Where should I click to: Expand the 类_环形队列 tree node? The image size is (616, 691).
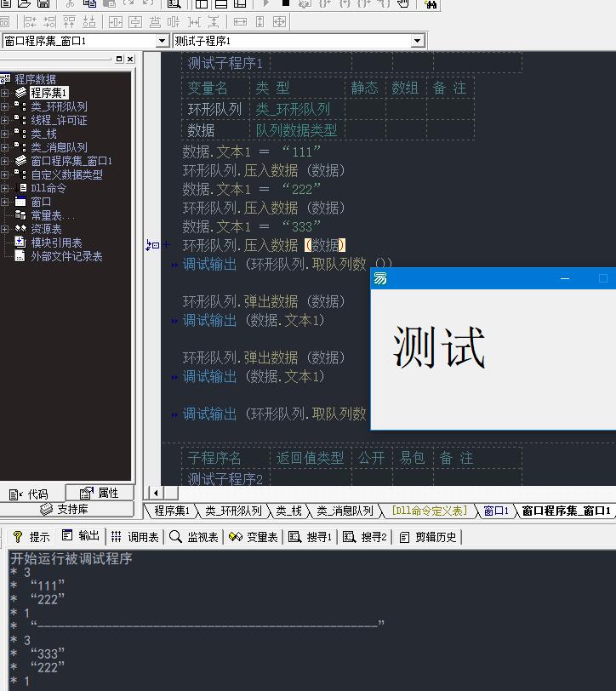pos(5,106)
